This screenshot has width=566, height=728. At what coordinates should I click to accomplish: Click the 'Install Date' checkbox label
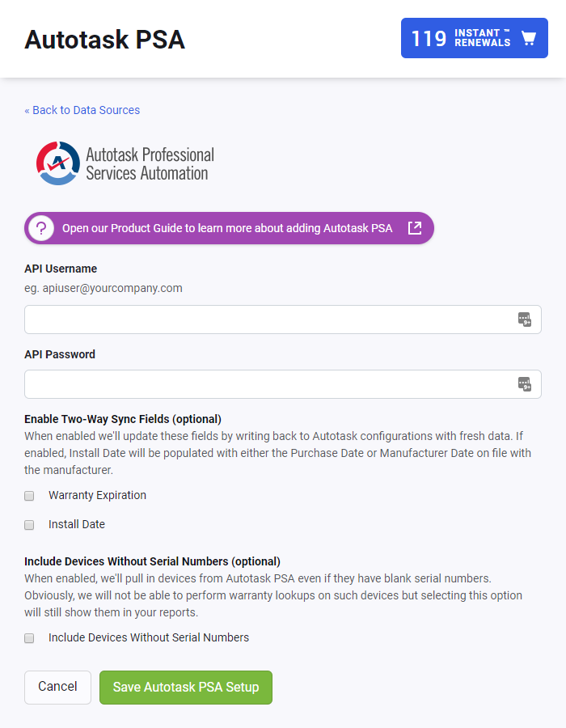pyautogui.click(x=77, y=524)
